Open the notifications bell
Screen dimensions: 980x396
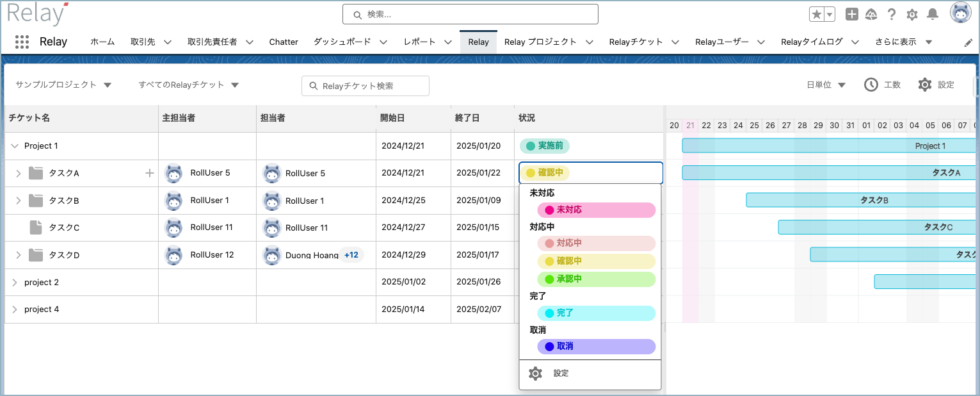coord(933,14)
